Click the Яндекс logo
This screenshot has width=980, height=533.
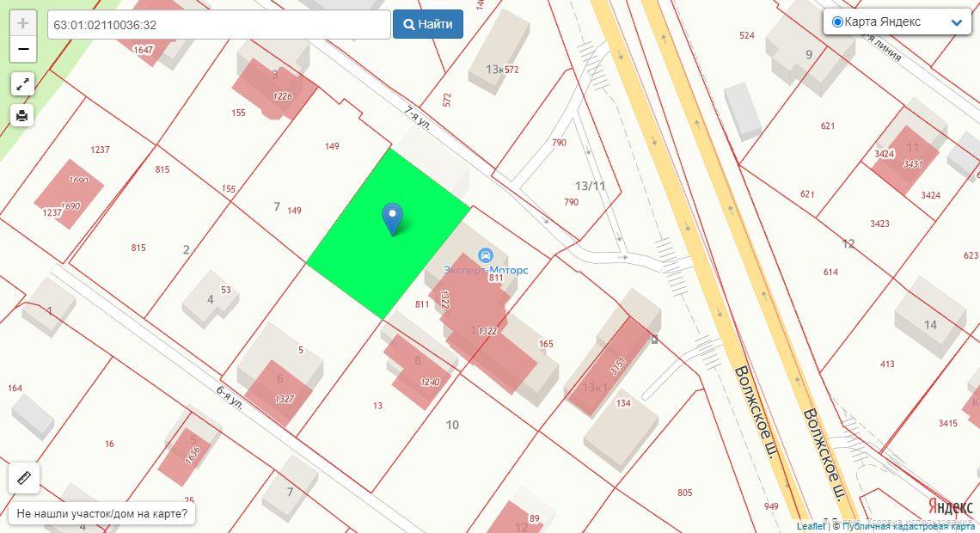tap(949, 505)
